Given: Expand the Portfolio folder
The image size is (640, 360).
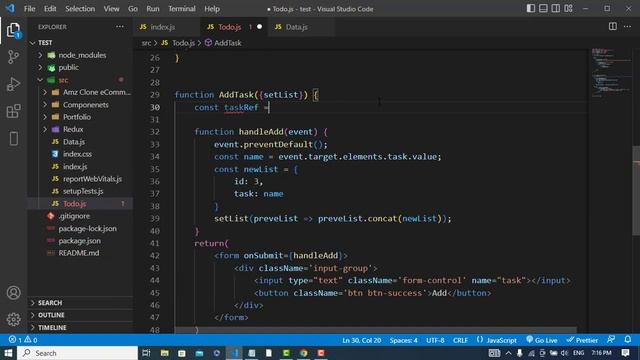Looking at the screenshot, I should click(45, 117).
